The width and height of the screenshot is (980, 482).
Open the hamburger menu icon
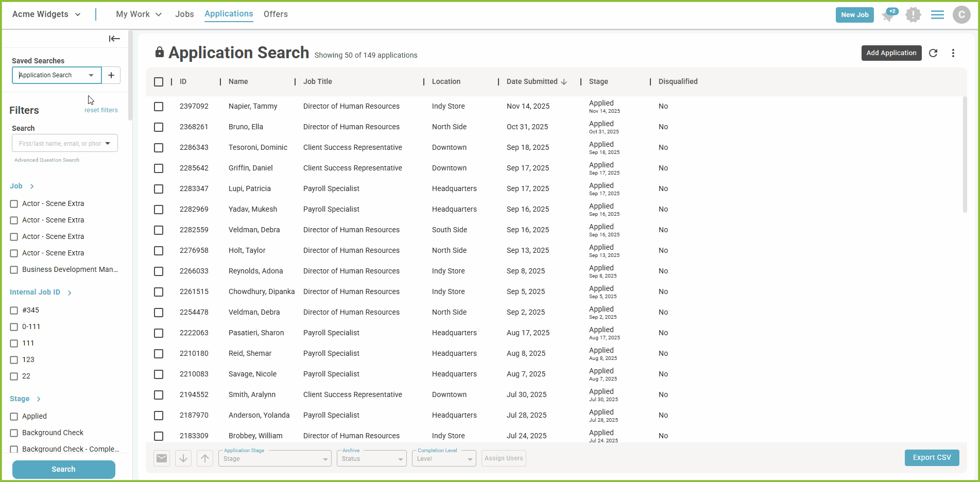point(937,15)
